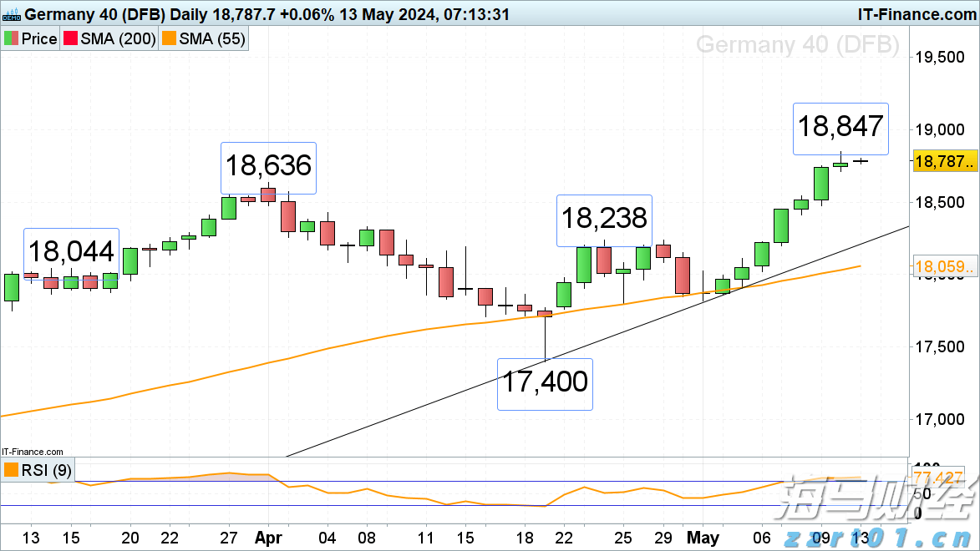Click the 18,238 price annotation box

tap(604, 219)
